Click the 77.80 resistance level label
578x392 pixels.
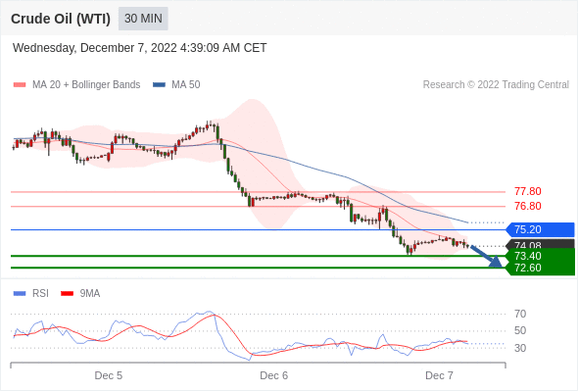point(528,191)
